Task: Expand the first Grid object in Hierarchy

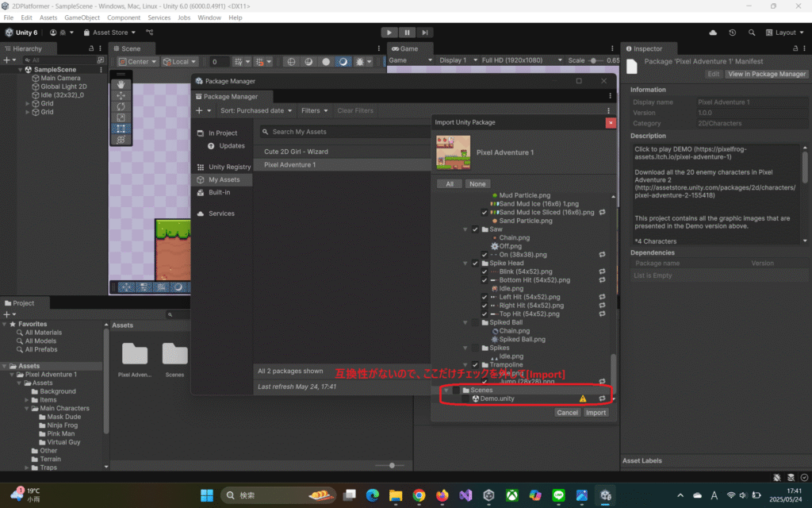Action: click(x=28, y=104)
